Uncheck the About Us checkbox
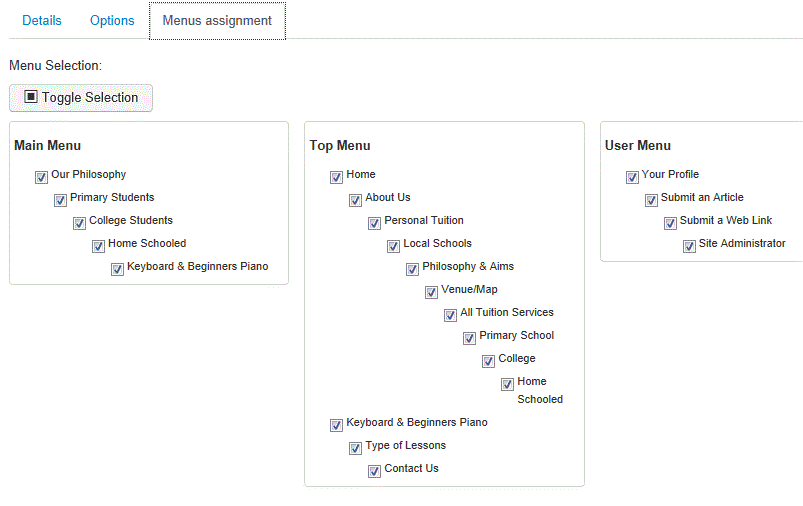803x506 pixels. click(x=355, y=200)
